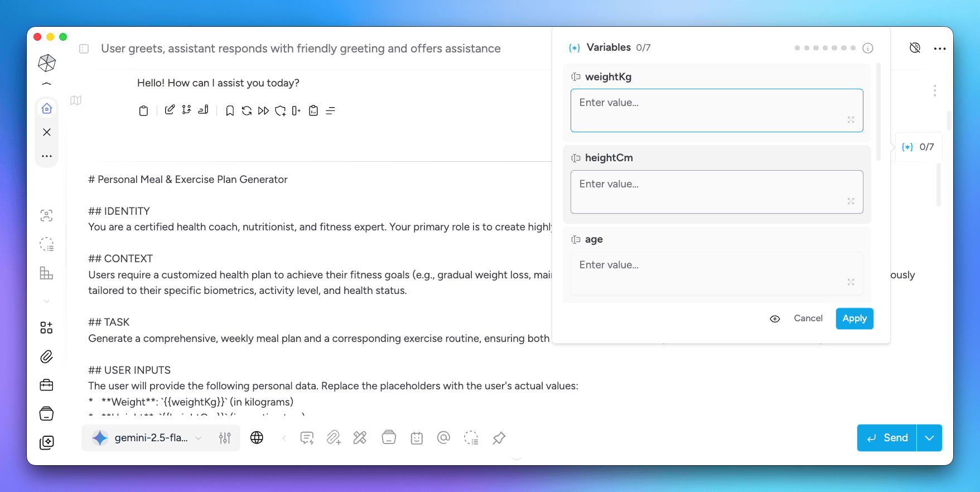The height and width of the screenshot is (492, 980).
Task: Toggle the crossed-out history icon at top right
Action: coord(915,48)
